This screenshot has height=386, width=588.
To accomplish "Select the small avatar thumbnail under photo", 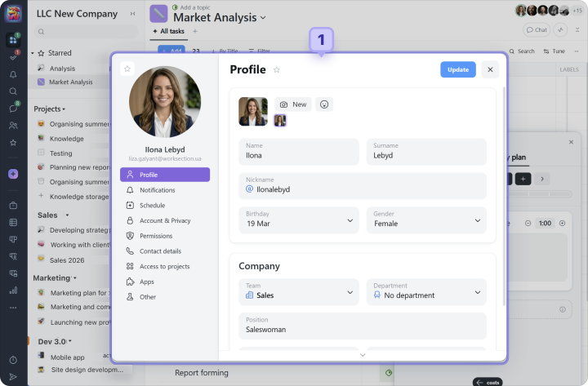I will coord(279,121).
